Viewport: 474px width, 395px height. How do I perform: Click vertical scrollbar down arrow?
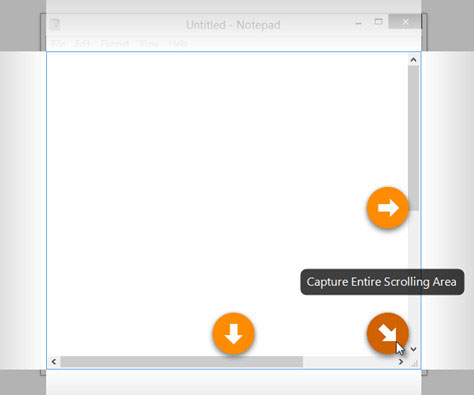413,349
